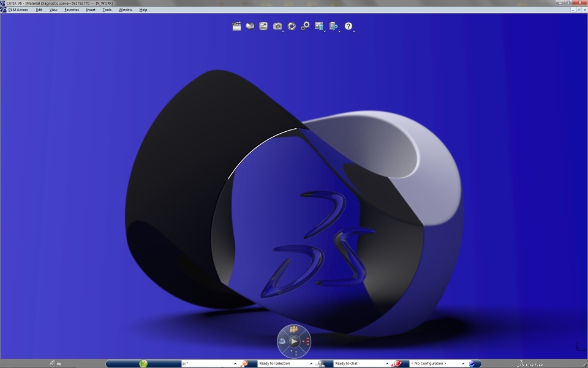This screenshot has height=368, width=588.
Task: Minimize the inner document window
Action: [x=573, y=10]
